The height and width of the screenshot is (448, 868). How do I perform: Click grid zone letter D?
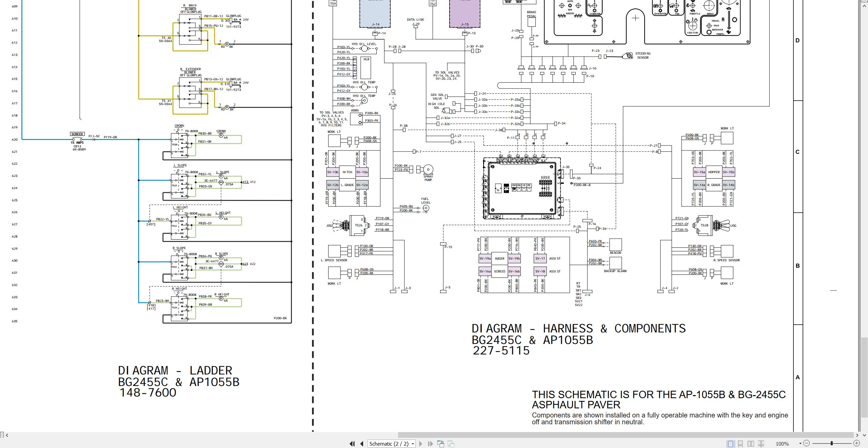(x=797, y=41)
